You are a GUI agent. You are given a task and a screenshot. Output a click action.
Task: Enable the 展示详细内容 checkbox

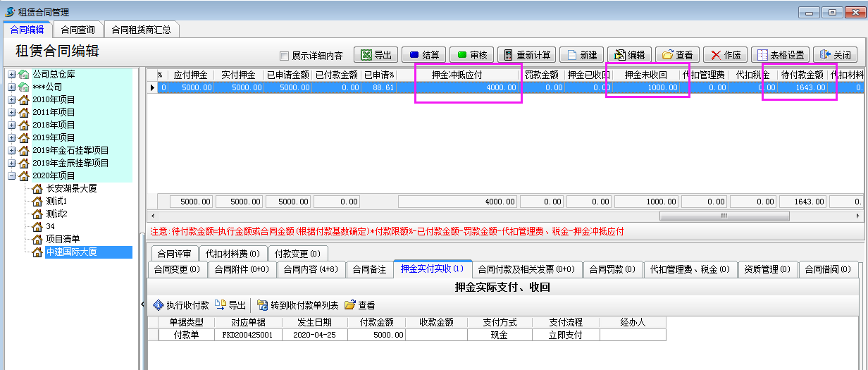(285, 56)
